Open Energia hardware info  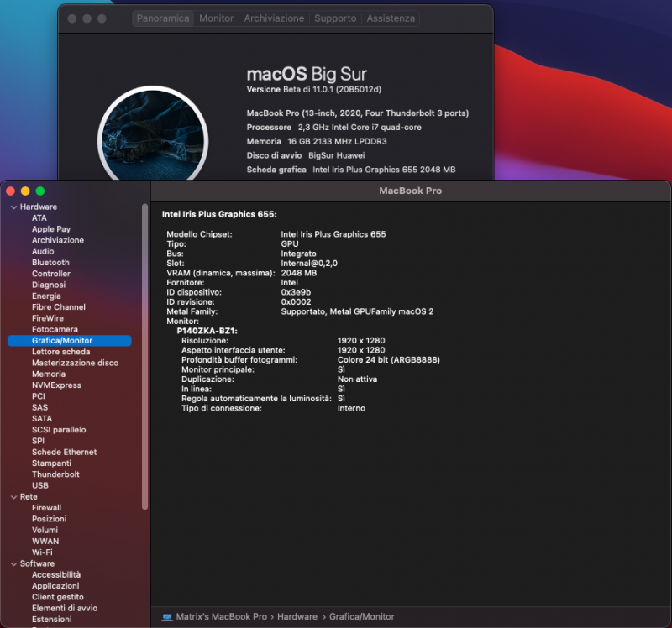[x=46, y=296]
